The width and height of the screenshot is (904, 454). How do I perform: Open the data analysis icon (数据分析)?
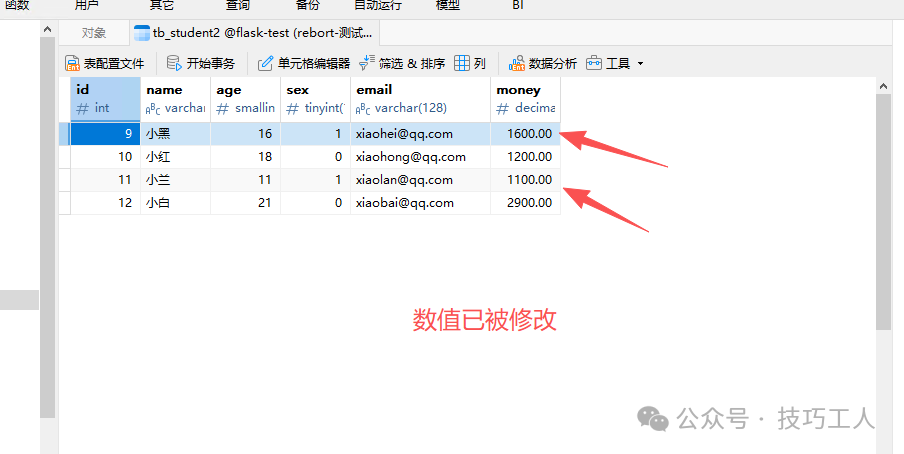click(517, 63)
